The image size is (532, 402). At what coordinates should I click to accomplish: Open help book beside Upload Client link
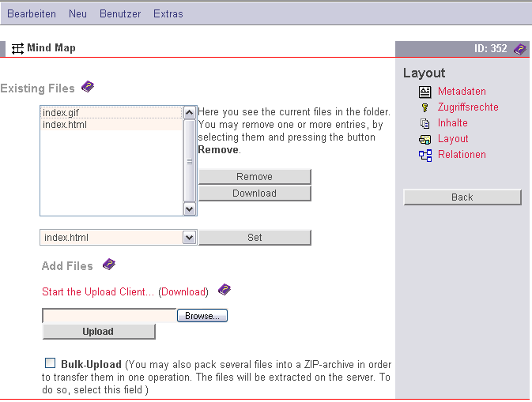[x=224, y=290]
